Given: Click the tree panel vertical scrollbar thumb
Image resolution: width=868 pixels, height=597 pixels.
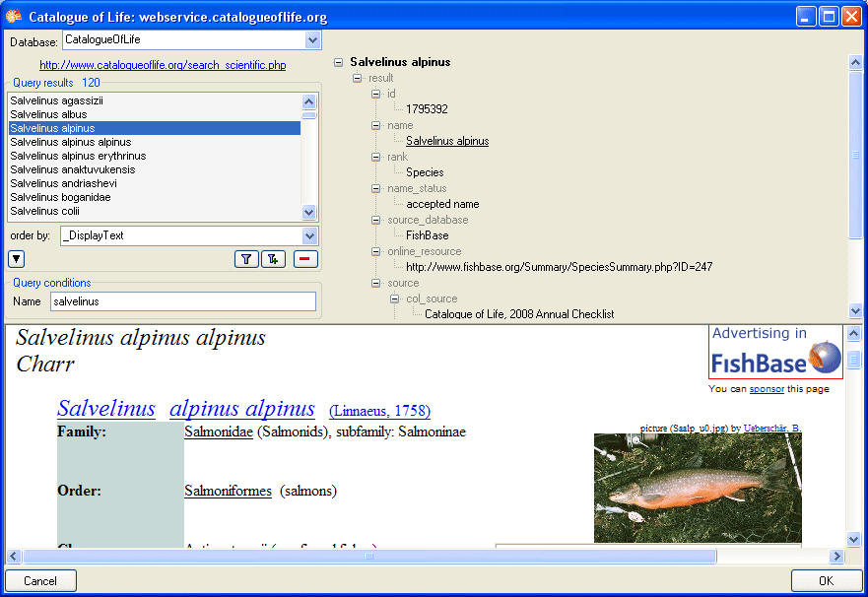Looking at the screenshot, I should point(855,155).
